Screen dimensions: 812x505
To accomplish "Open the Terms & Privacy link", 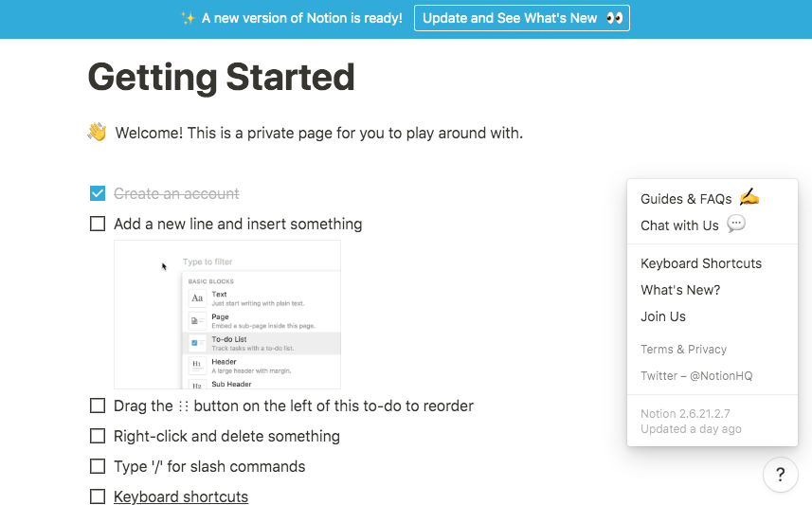I will coord(683,350).
